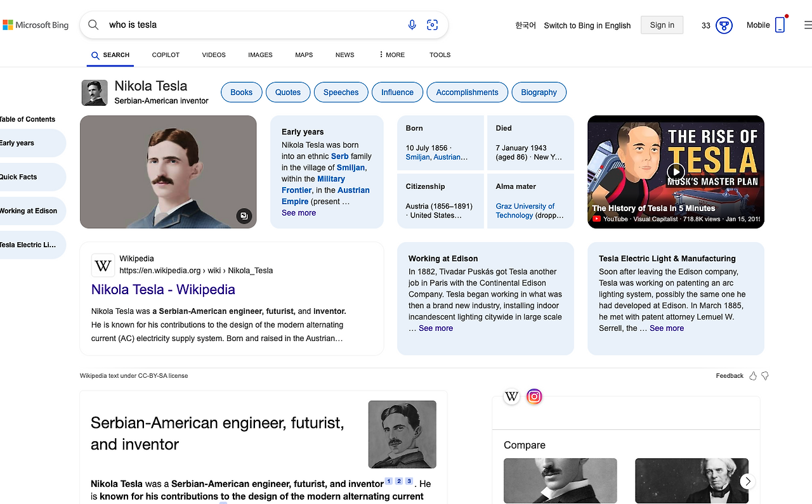Click the search magnifier icon
This screenshot has width=812, height=504.
pos(93,24)
